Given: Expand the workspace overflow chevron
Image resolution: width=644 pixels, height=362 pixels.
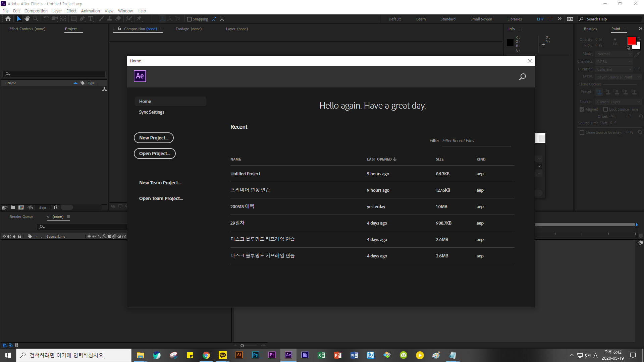Looking at the screenshot, I should [x=559, y=19].
